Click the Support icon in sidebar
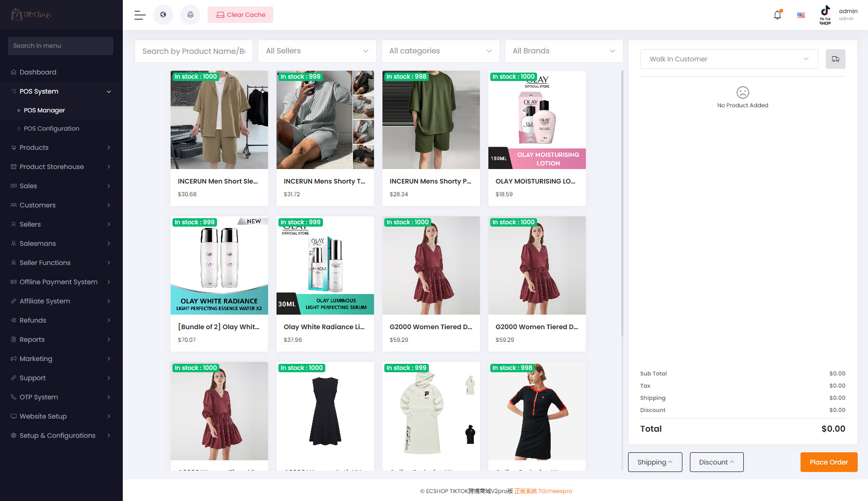This screenshot has width=868, height=501. pos(14,378)
